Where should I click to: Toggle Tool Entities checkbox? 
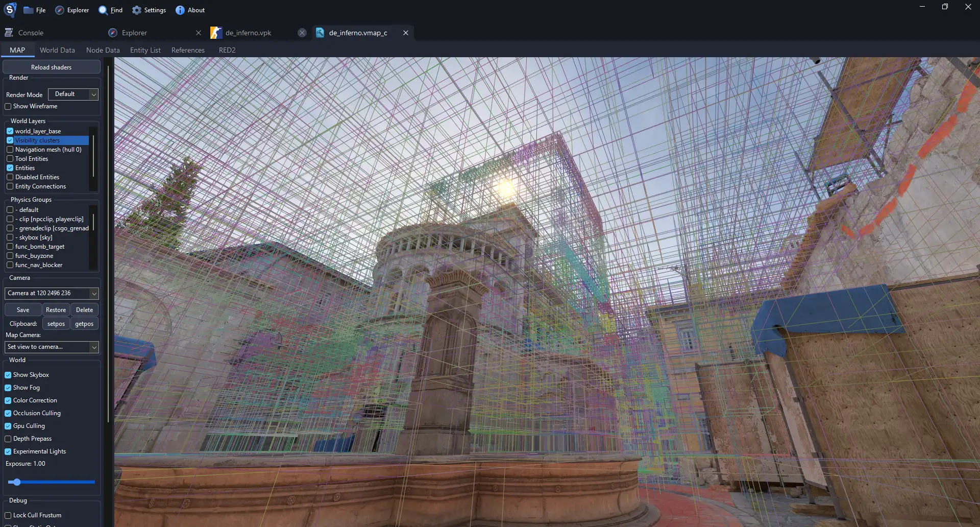pos(10,159)
